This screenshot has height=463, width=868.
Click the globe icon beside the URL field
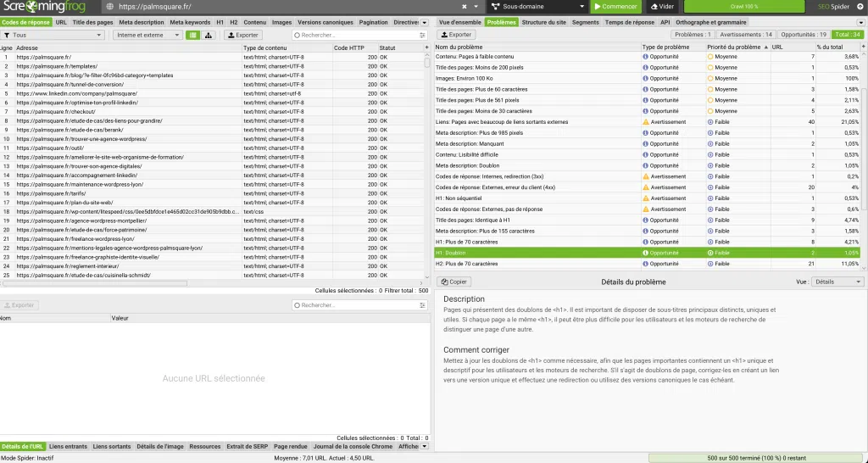(109, 7)
